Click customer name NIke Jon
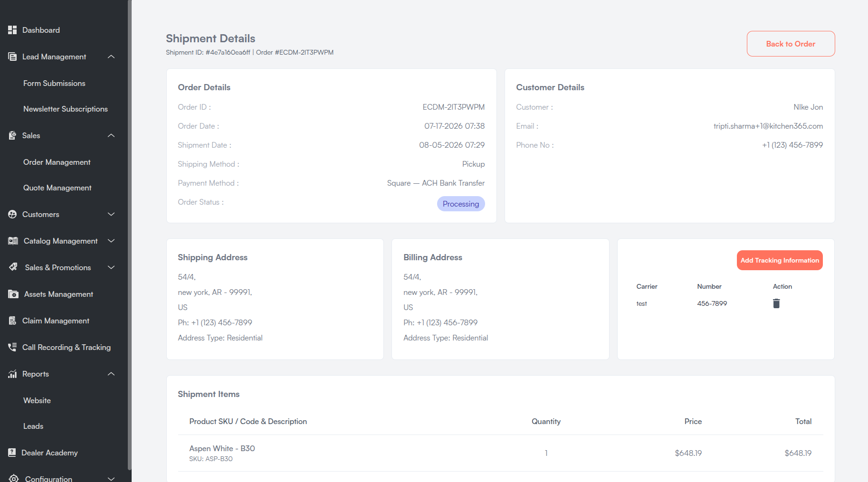The width and height of the screenshot is (868, 482). tap(808, 107)
